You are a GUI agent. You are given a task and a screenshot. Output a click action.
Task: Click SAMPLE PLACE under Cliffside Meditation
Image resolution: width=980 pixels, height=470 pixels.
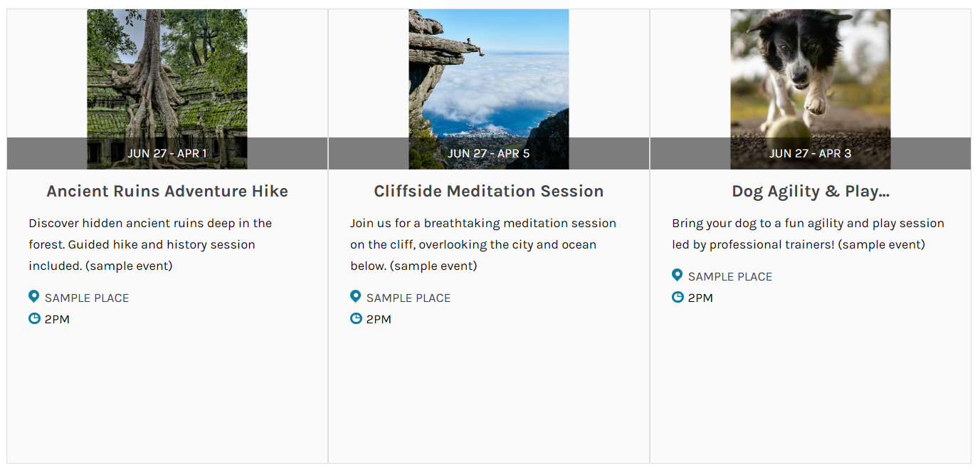tap(409, 298)
